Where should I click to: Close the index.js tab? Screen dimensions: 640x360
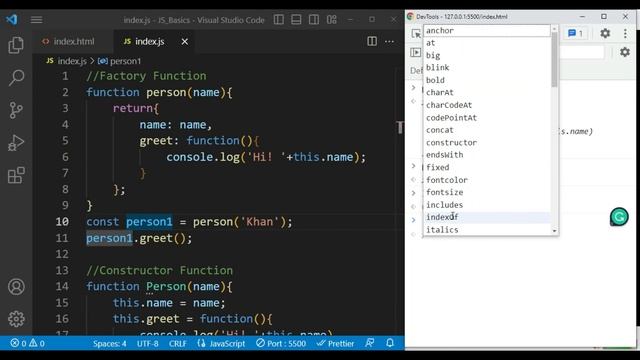click(185, 42)
